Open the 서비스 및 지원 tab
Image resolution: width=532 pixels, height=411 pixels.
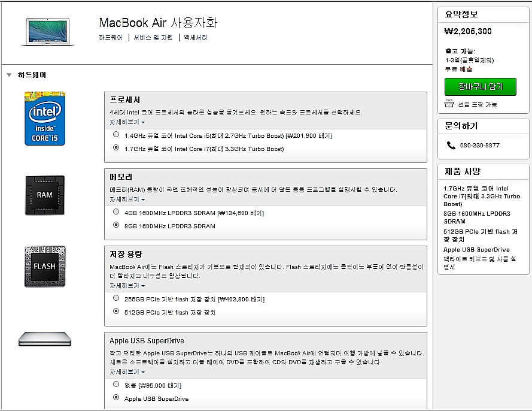click(153, 38)
